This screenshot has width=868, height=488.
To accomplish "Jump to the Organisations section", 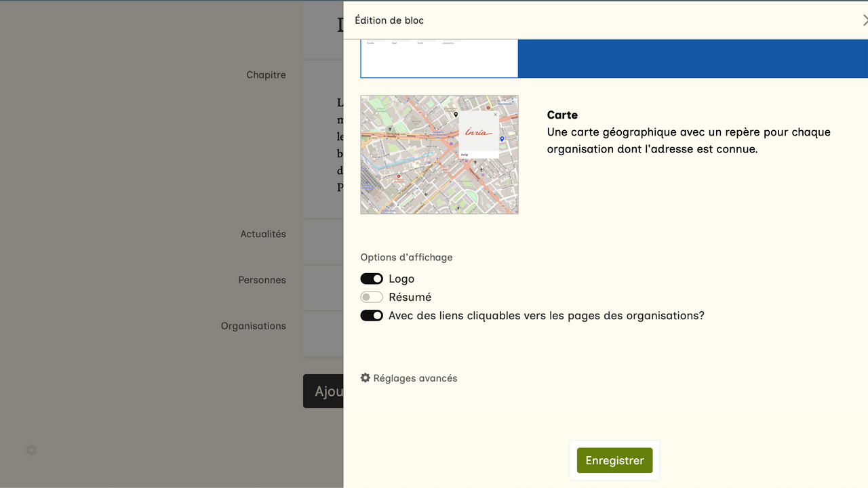I will 253,326.
